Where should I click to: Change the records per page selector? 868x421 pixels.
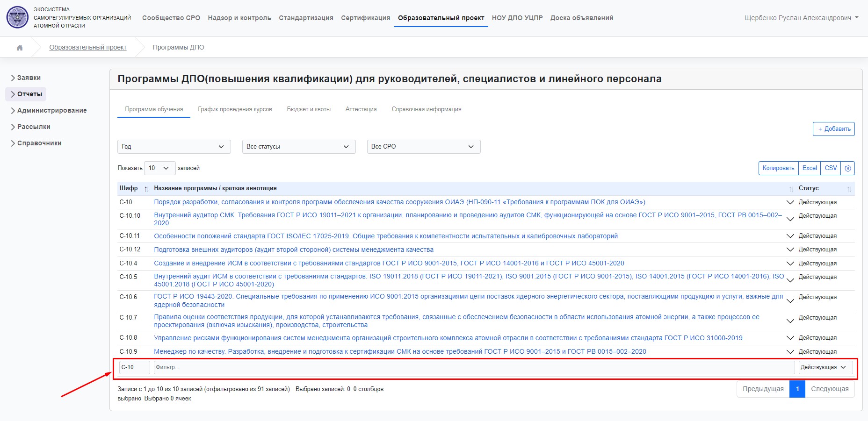tap(159, 168)
